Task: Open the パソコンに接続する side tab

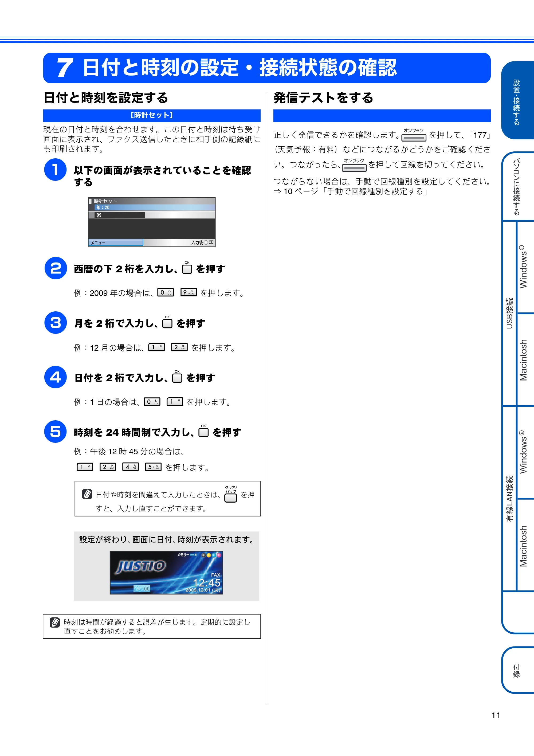Action: (x=517, y=186)
